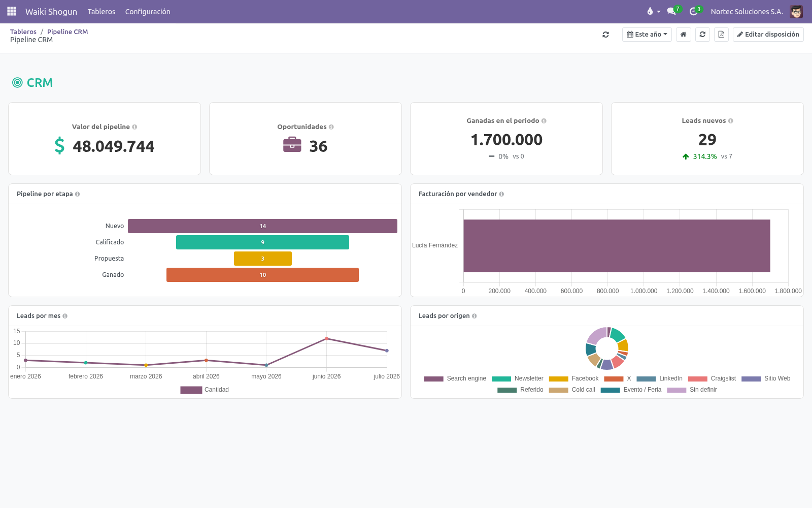This screenshot has width=812, height=508.
Task: Toggle the X legend entry
Action: 618,378
